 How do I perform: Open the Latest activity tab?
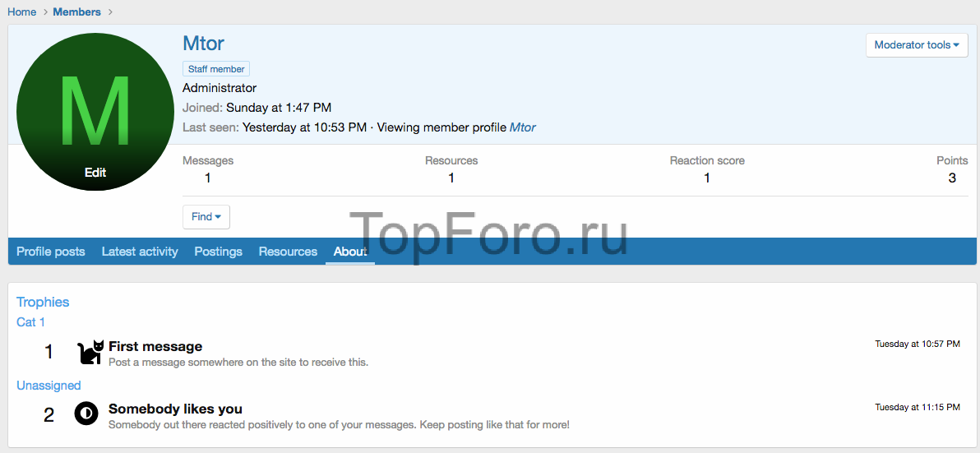click(x=140, y=252)
